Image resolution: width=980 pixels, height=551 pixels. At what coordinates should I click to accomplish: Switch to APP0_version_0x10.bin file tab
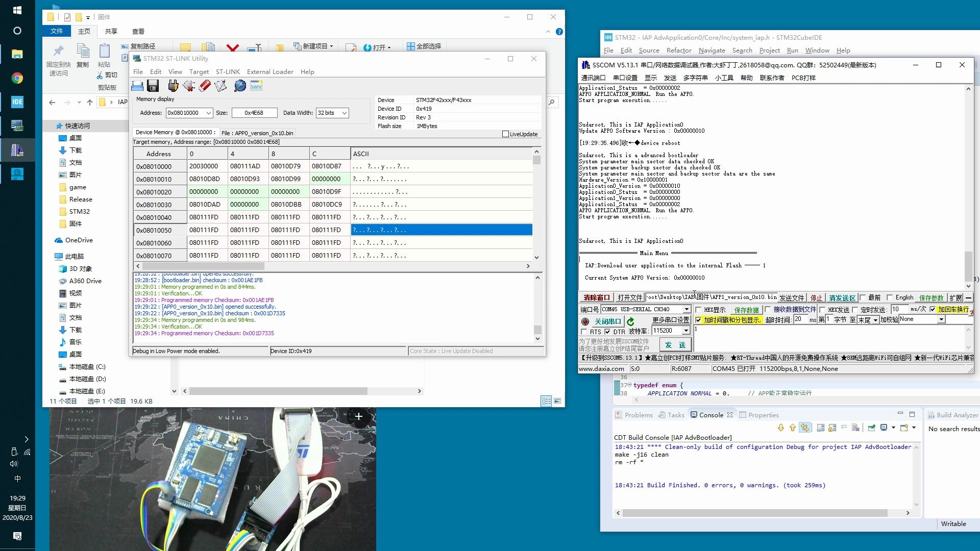point(257,133)
